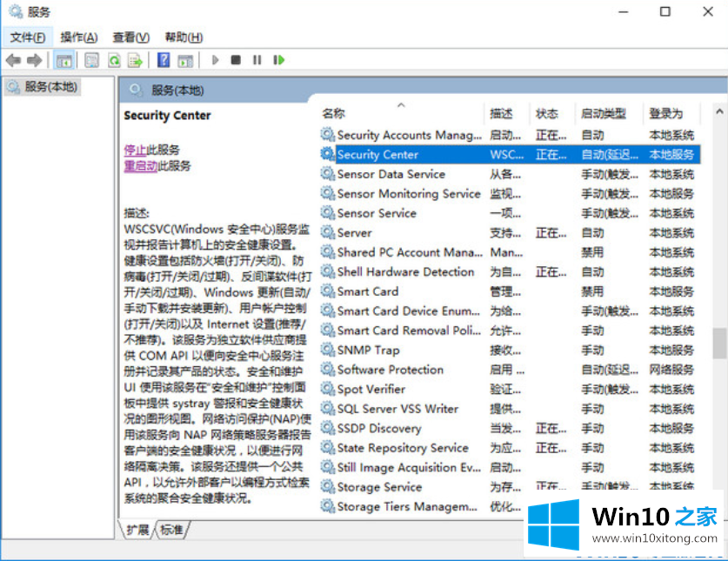Select the Sensor Monitoring Service row
728x561 pixels.
510,193
